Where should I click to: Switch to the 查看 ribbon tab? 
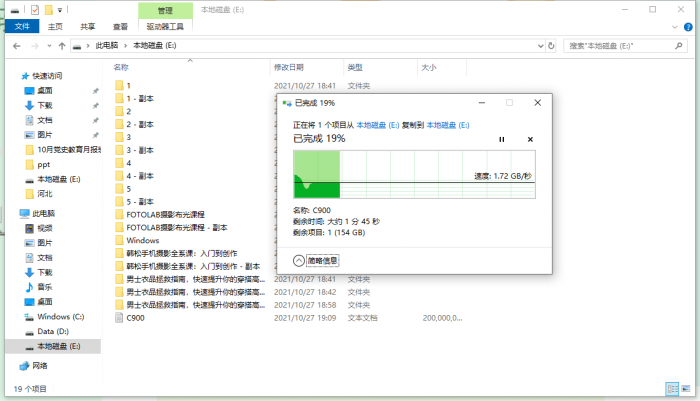120,28
